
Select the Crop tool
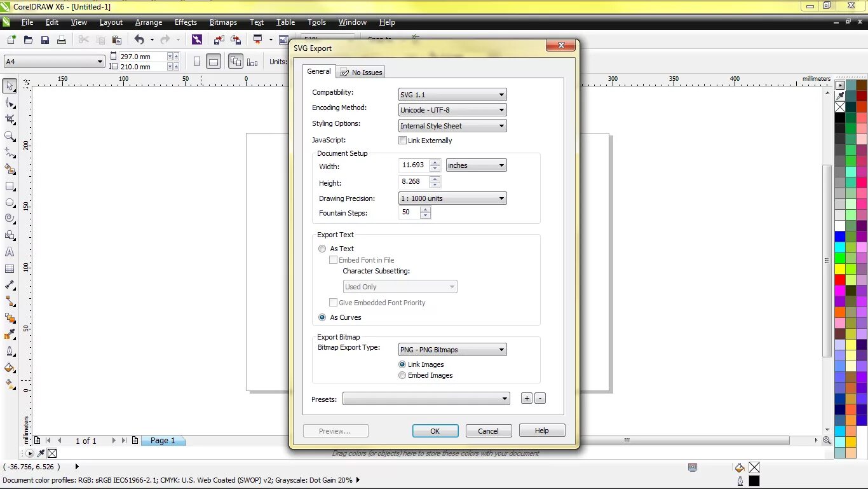10,120
